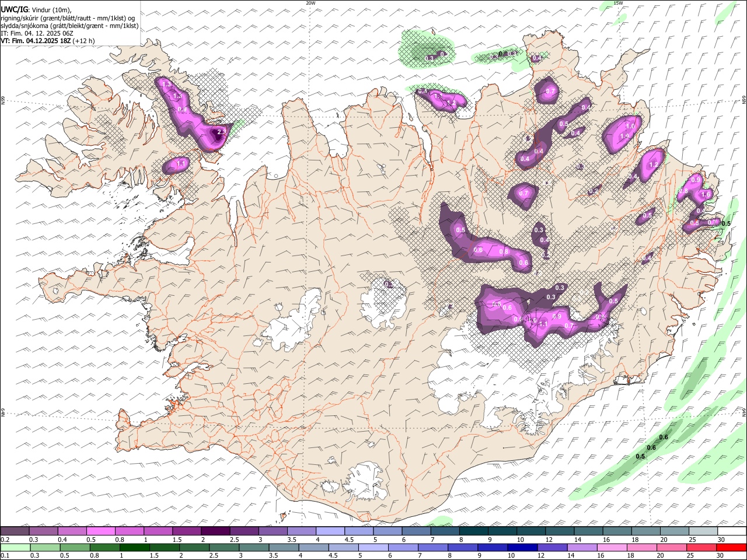Screen dimensions: 747x560
Task: Click the UWC/IG title in the header
Action: point(13,10)
